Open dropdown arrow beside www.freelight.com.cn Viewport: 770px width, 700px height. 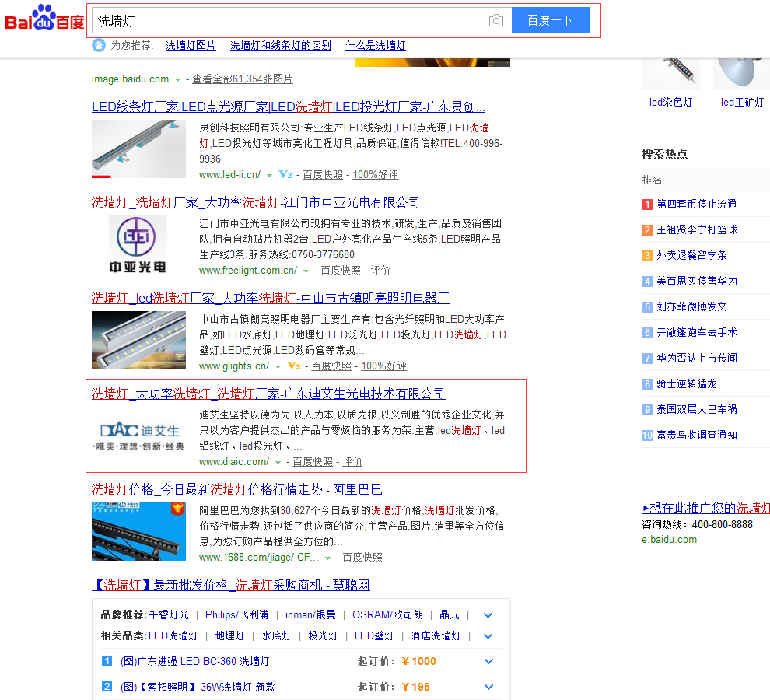click(306, 271)
